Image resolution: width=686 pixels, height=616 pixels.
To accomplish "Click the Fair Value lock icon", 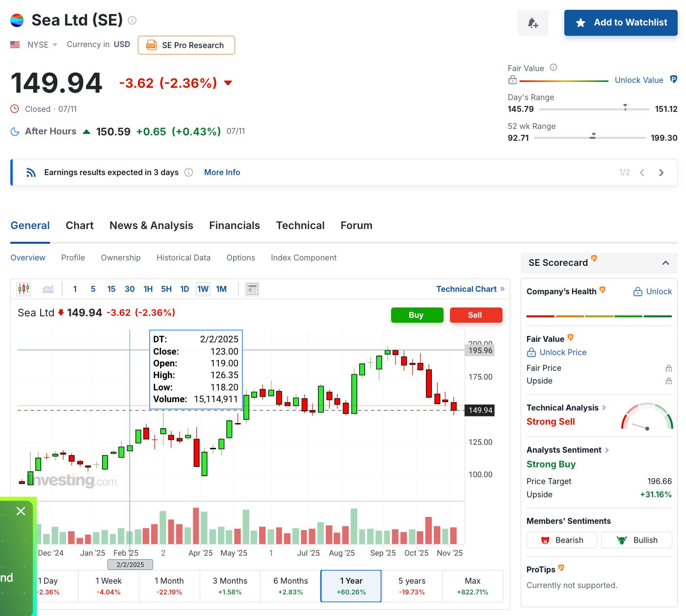I will coord(512,80).
